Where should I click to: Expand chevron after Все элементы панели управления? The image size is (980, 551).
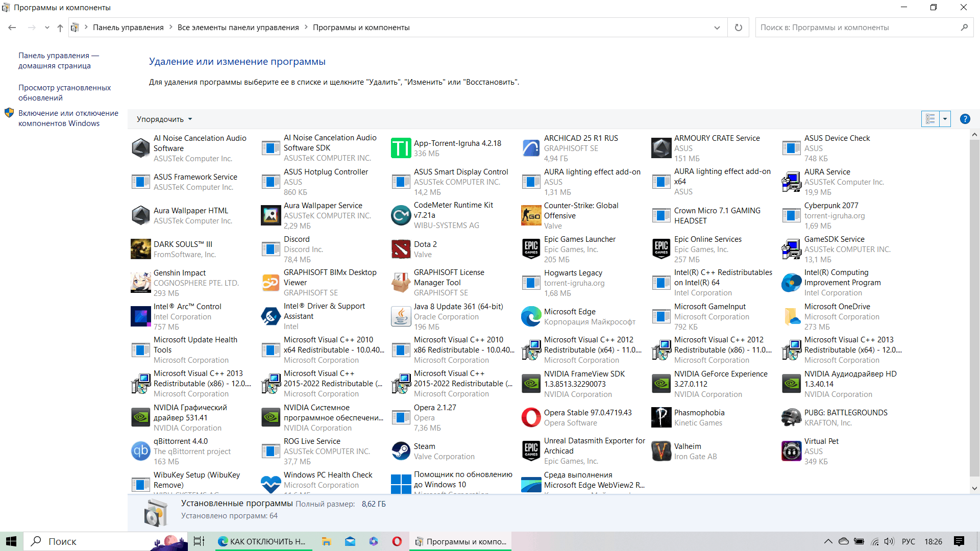click(306, 28)
